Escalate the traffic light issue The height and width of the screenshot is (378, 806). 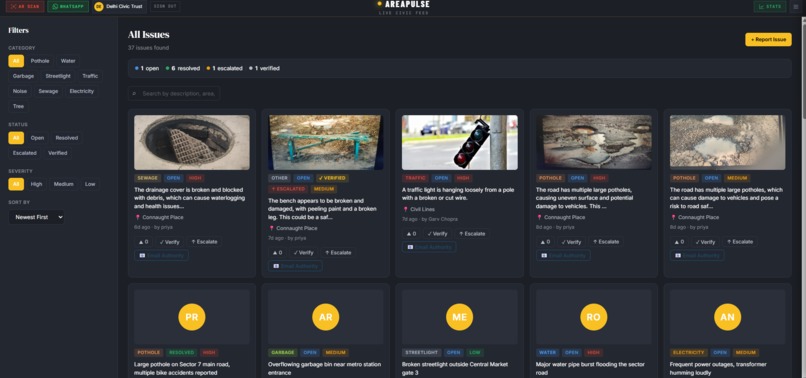[x=472, y=233]
